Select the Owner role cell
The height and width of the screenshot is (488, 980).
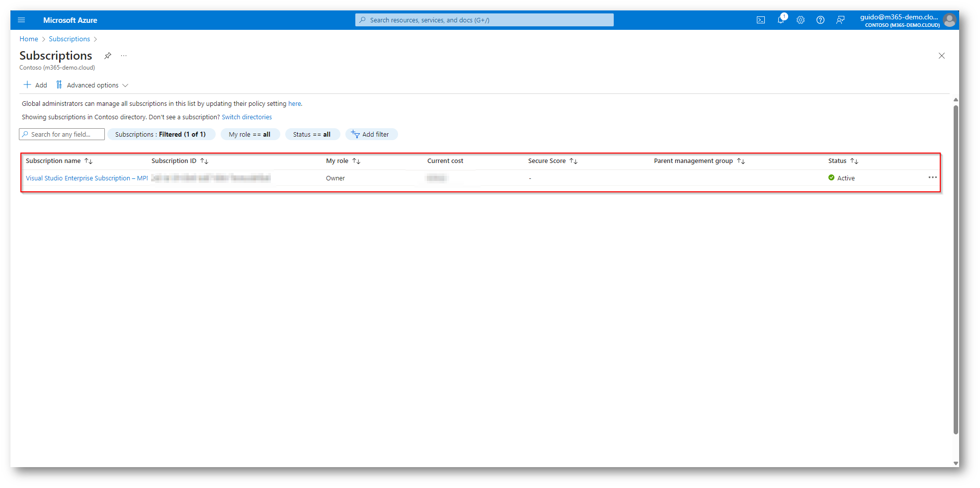335,178
